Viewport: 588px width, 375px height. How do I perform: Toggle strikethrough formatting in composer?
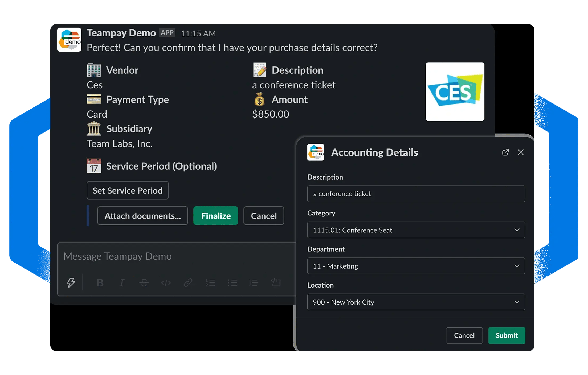[x=144, y=282]
